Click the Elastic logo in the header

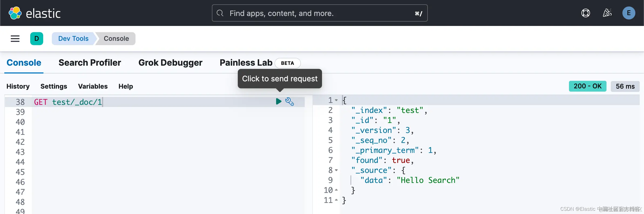click(x=35, y=13)
